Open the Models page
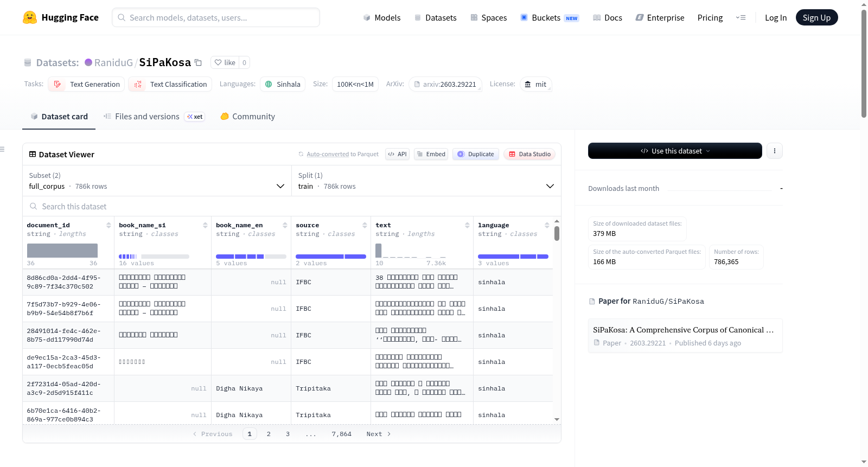 pyautogui.click(x=382, y=17)
